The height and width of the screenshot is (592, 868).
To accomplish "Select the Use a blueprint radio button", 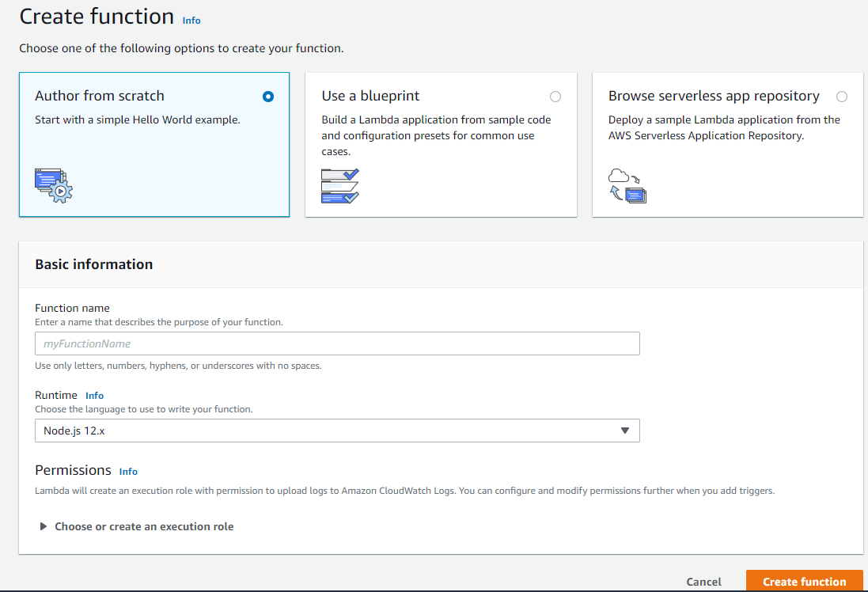I will click(x=555, y=97).
